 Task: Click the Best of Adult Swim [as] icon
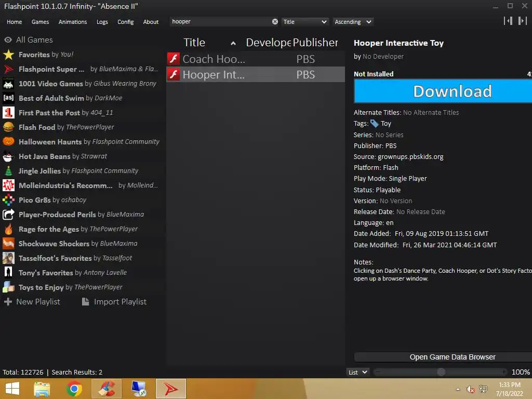coord(8,98)
